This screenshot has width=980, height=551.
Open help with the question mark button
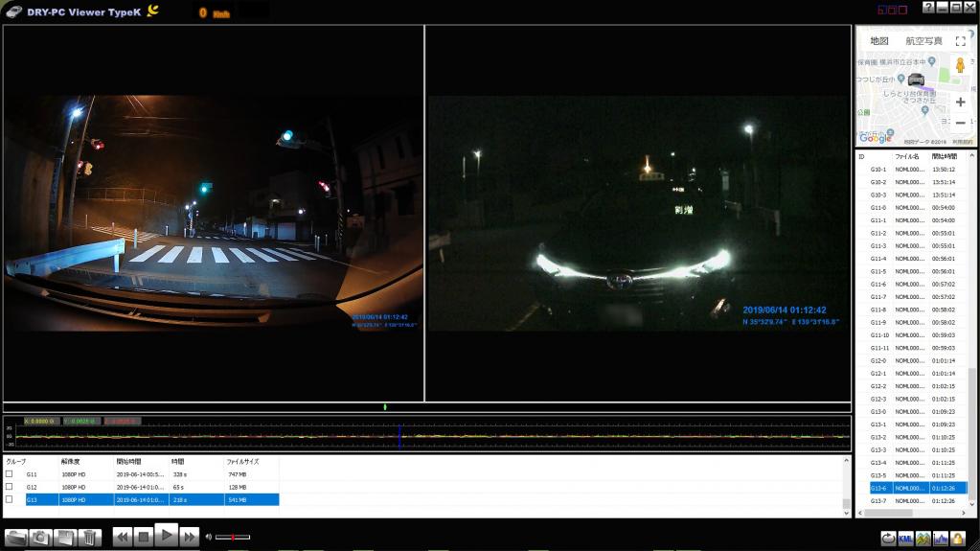pyautogui.click(x=929, y=8)
